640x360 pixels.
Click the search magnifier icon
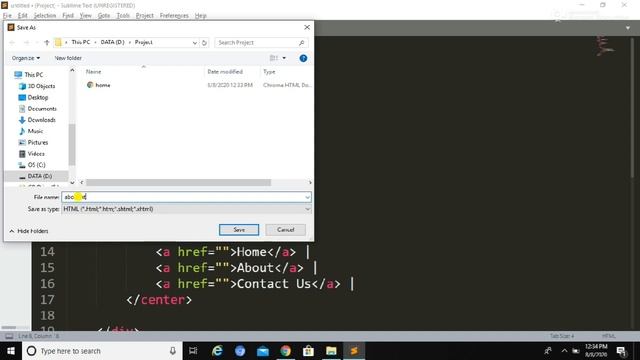pyautogui.click(x=302, y=42)
